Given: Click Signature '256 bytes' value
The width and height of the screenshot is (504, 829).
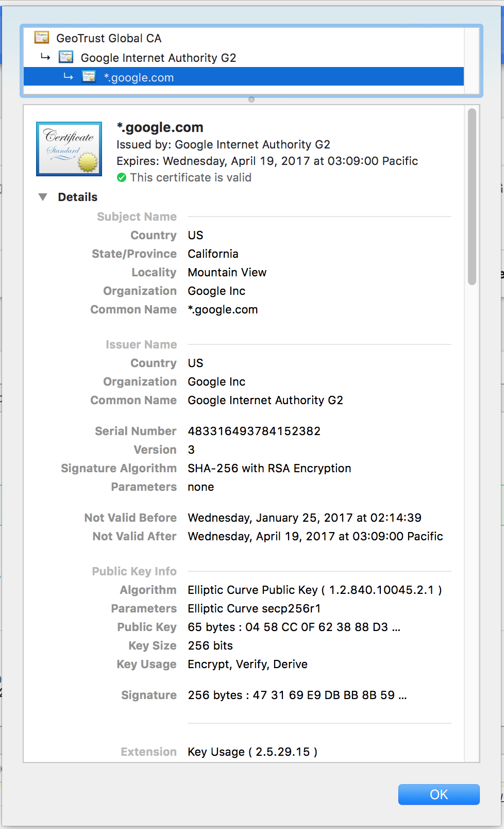Looking at the screenshot, I should pos(297,695).
